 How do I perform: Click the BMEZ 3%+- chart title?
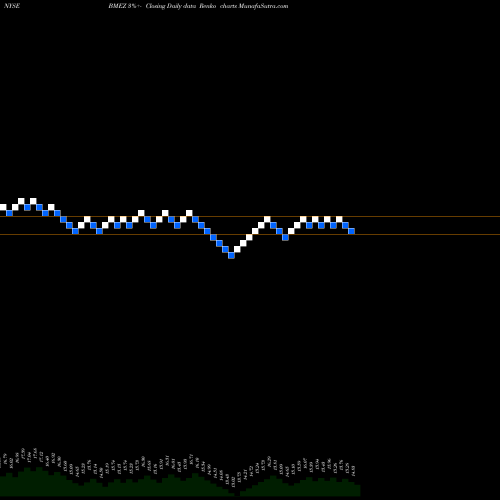125,6
